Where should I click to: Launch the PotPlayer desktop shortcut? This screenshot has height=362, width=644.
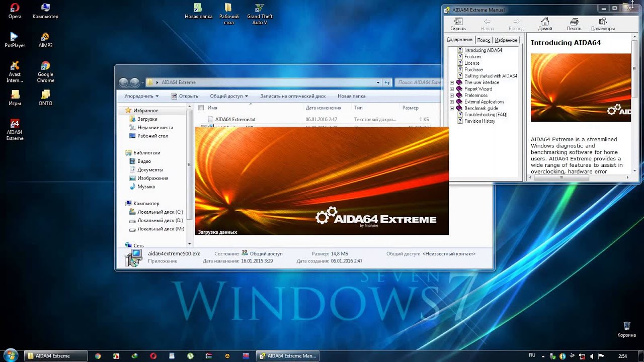click(x=15, y=40)
